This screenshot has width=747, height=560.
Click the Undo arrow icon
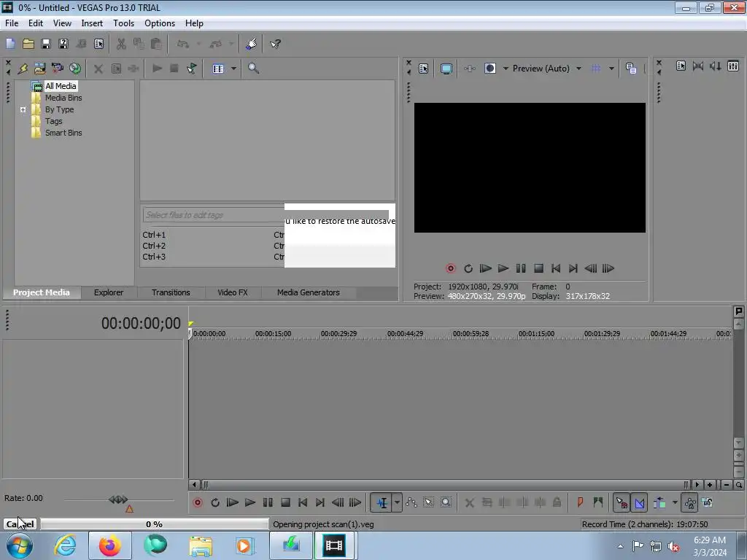[x=183, y=44]
